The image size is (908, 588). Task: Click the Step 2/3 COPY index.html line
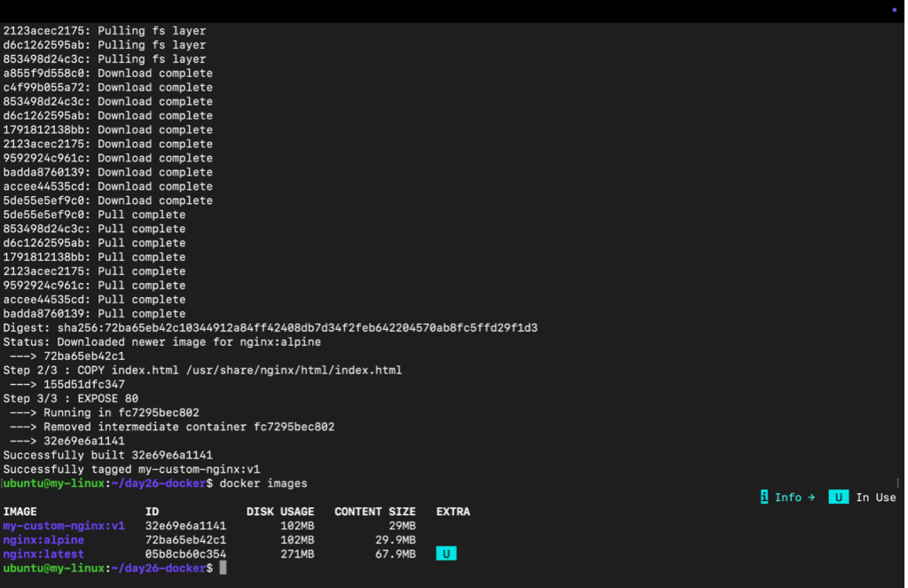[x=202, y=370]
